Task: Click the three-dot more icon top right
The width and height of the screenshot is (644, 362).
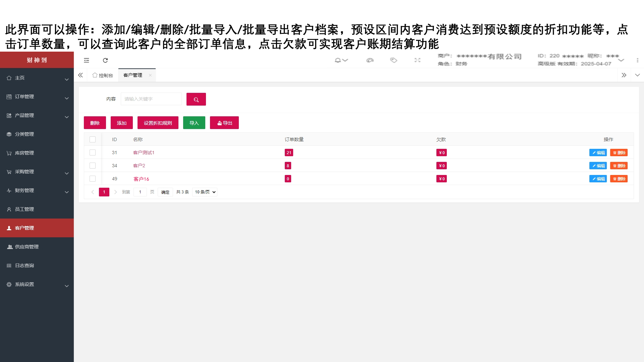Action: [x=637, y=60]
